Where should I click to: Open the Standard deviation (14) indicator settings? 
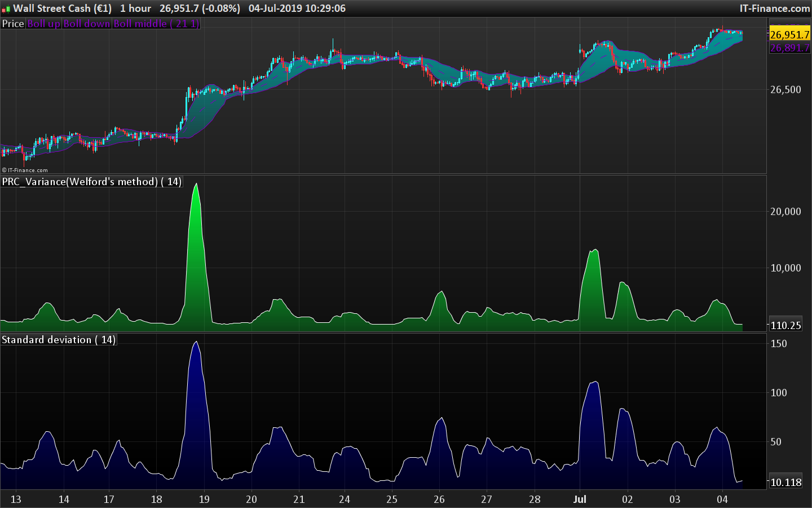click(59, 340)
